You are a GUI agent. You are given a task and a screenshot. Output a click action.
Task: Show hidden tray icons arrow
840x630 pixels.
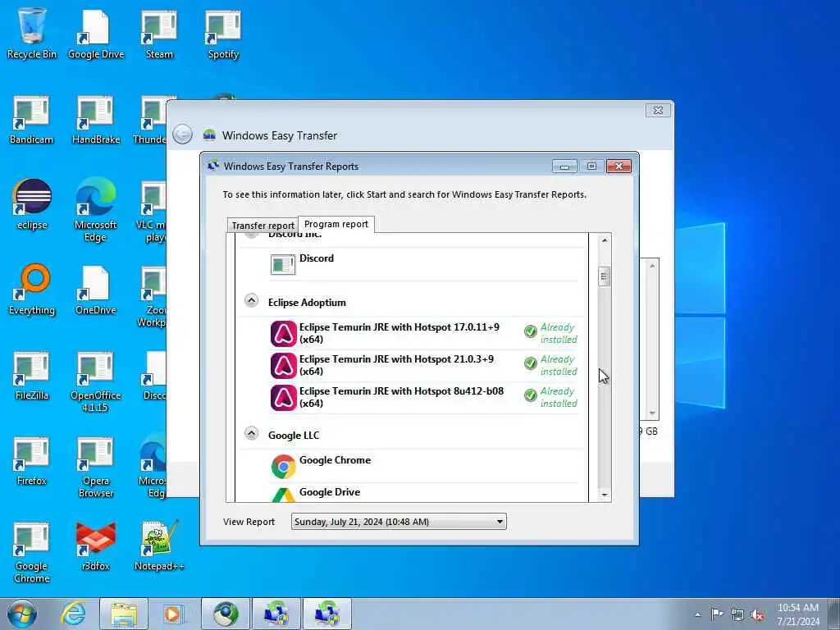click(x=697, y=614)
